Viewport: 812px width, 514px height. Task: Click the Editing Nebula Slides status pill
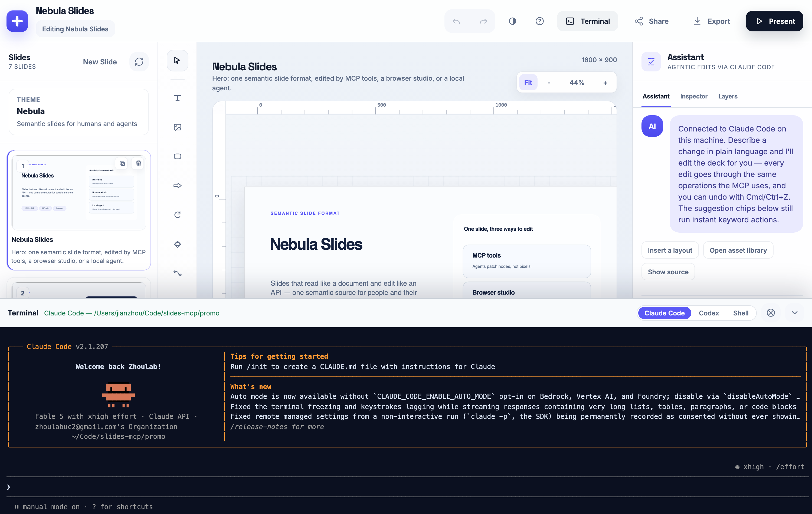click(x=75, y=29)
